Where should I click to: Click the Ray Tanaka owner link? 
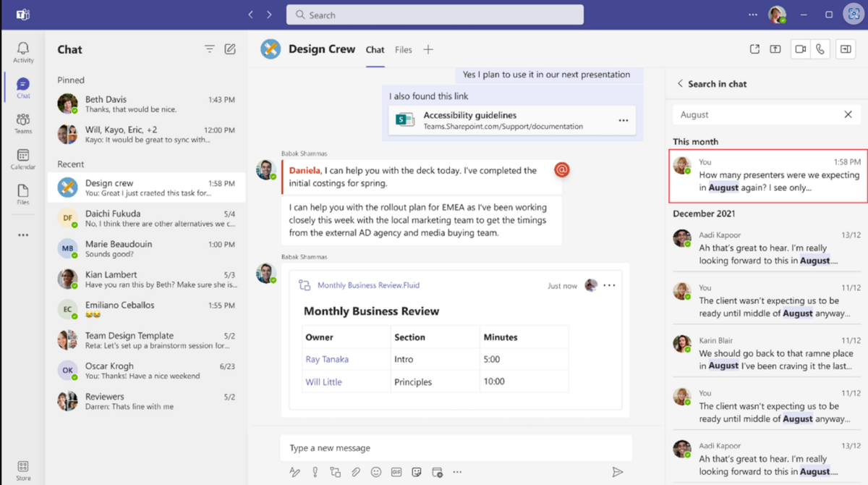pyautogui.click(x=326, y=359)
